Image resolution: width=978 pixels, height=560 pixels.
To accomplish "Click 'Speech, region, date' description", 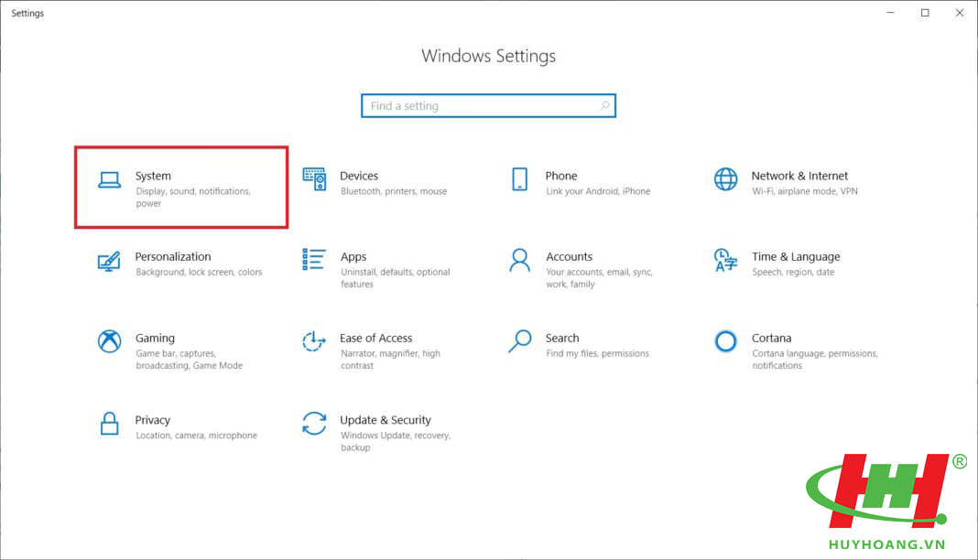I will pyautogui.click(x=793, y=272).
